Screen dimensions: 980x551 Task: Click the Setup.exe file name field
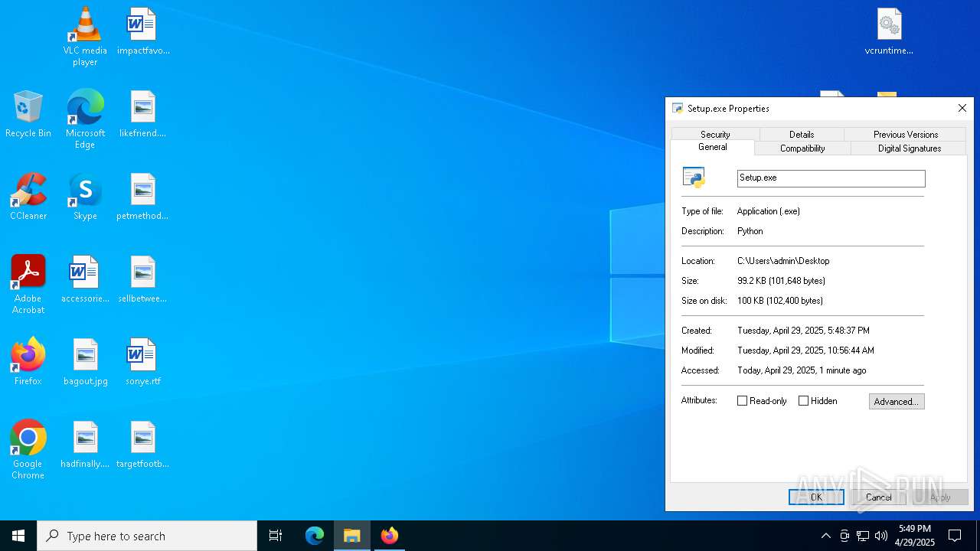coord(831,178)
